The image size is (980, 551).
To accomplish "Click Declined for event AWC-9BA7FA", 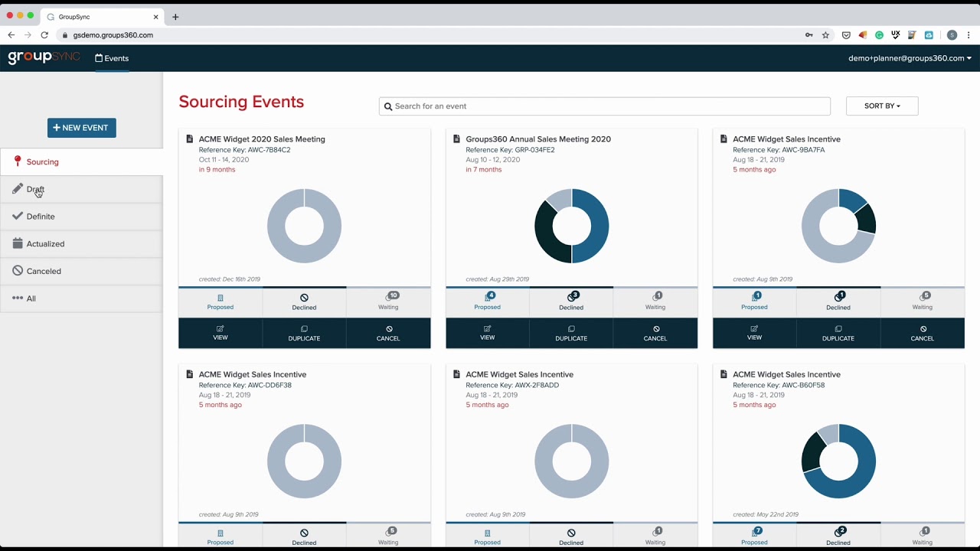I will [x=838, y=302].
